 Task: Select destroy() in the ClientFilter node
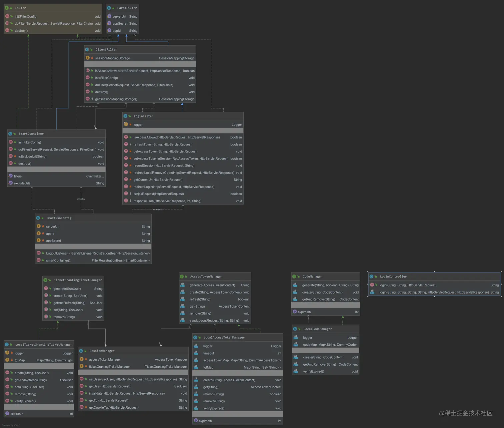140,92
